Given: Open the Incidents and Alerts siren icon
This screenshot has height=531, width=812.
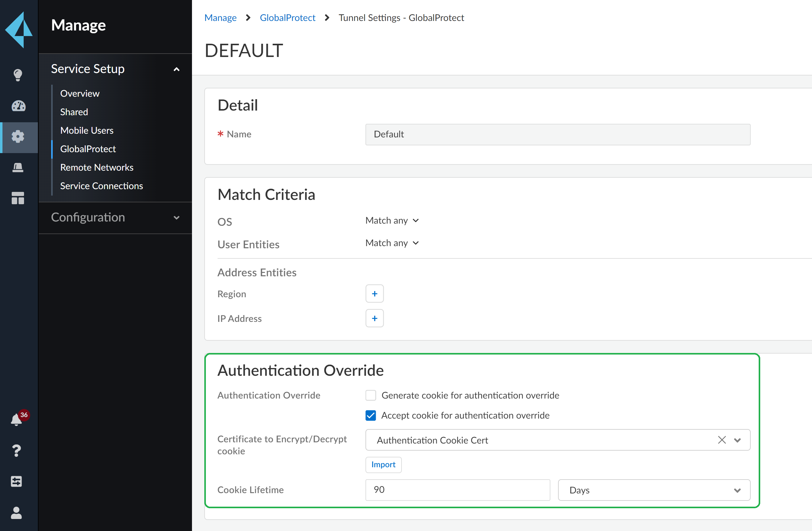Looking at the screenshot, I should coord(18,168).
